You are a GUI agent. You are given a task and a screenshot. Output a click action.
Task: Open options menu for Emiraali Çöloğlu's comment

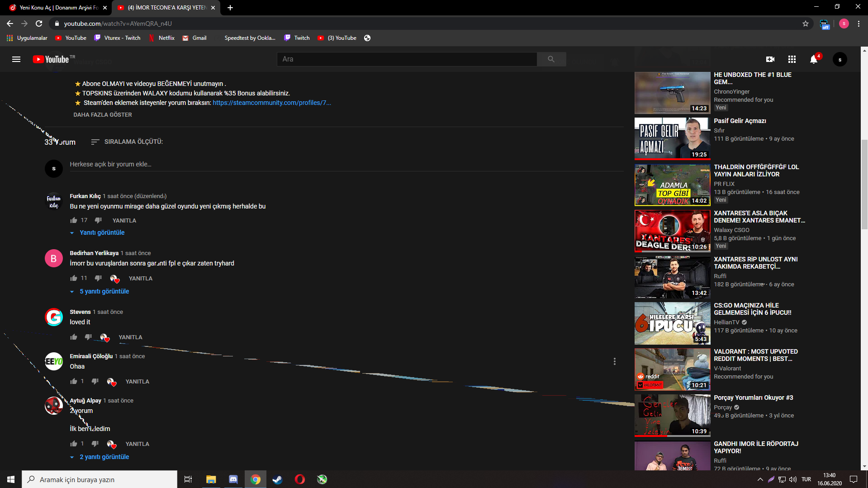coord(614,361)
